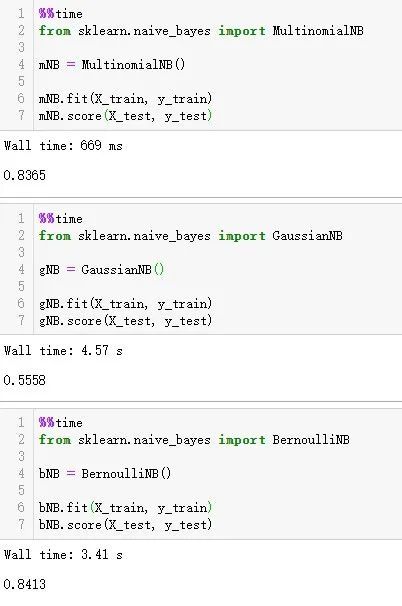Click the Wall time: 3.41 s output

click(x=63, y=555)
